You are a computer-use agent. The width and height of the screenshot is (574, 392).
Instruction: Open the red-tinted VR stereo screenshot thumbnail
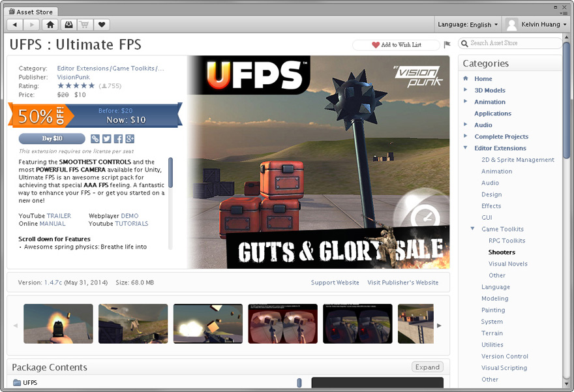(282, 324)
